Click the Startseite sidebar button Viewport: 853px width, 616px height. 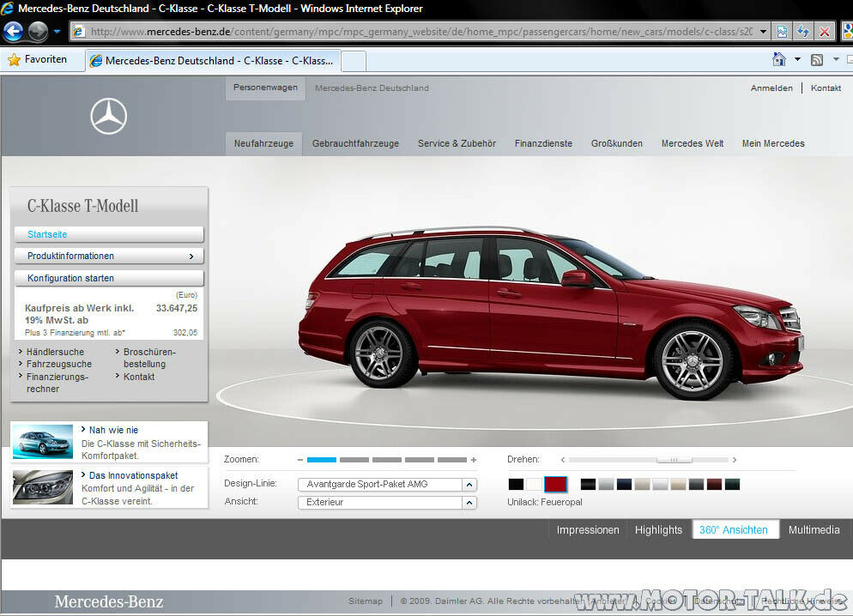(x=109, y=234)
